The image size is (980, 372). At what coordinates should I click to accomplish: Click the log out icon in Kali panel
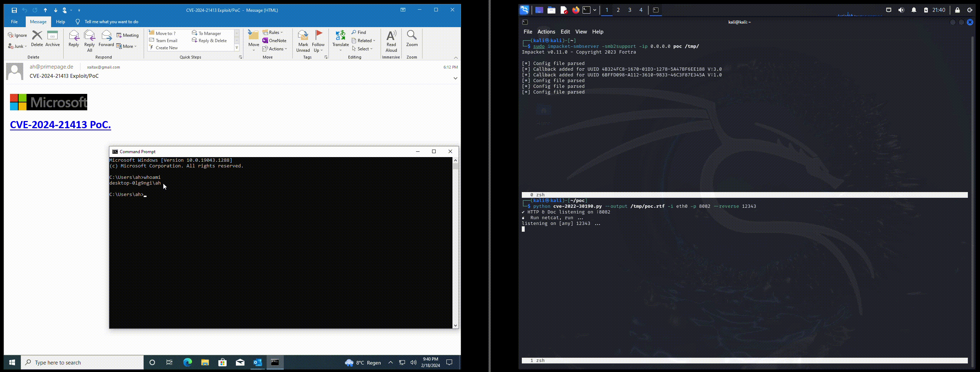970,10
